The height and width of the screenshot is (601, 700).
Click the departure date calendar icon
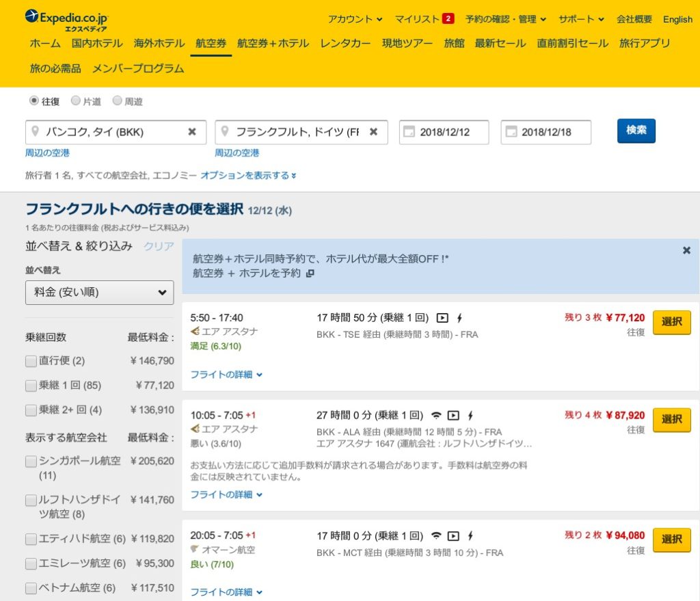pyautogui.click(x=409, y=132)
